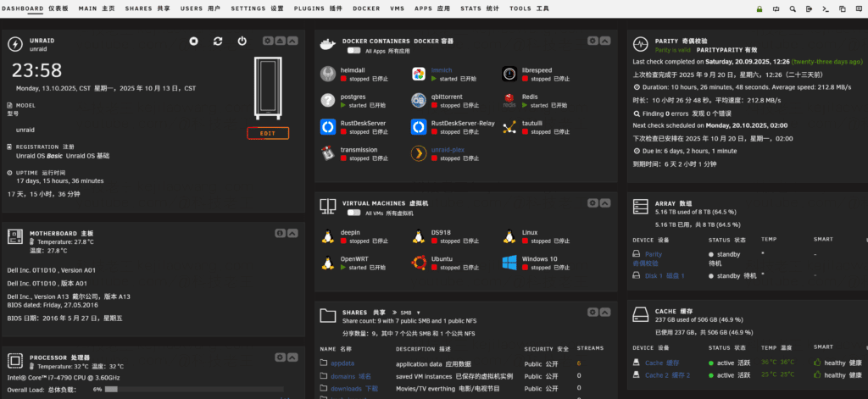Click the transmission container icon
The image size is (868, 399).
(328, 153)
